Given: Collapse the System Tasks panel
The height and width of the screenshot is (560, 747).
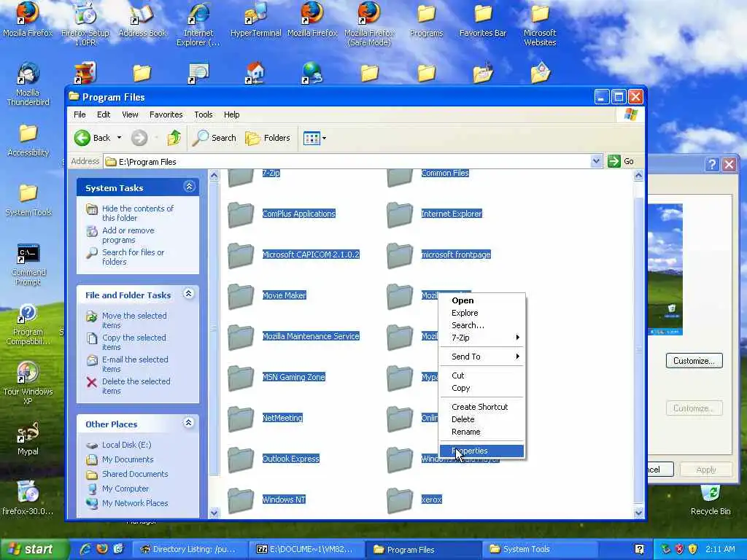Looking at the screenshot, I should [189, 187].
